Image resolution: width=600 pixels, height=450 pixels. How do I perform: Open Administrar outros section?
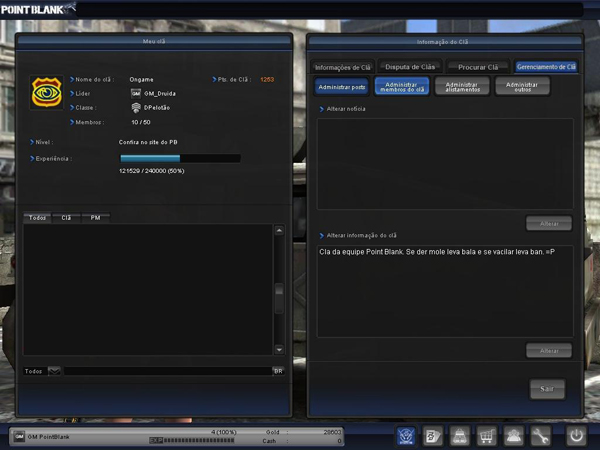pos(523,87)
